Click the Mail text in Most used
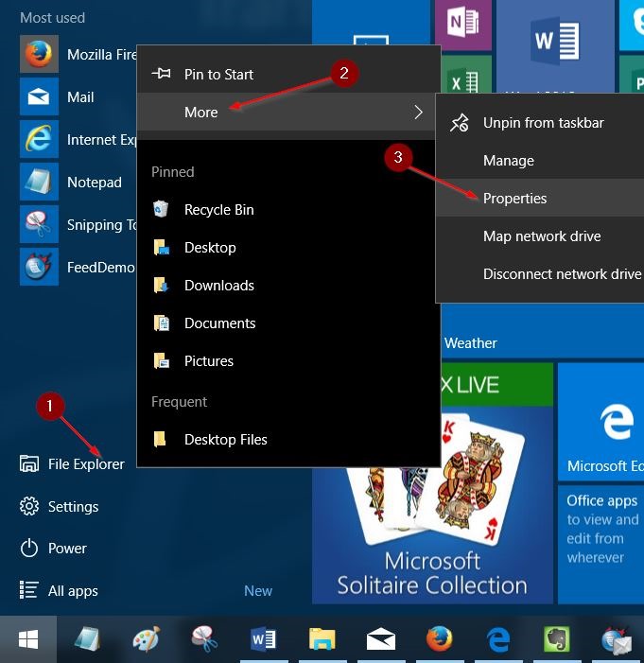This screenshot has height=663, width=644. point(80,97)
